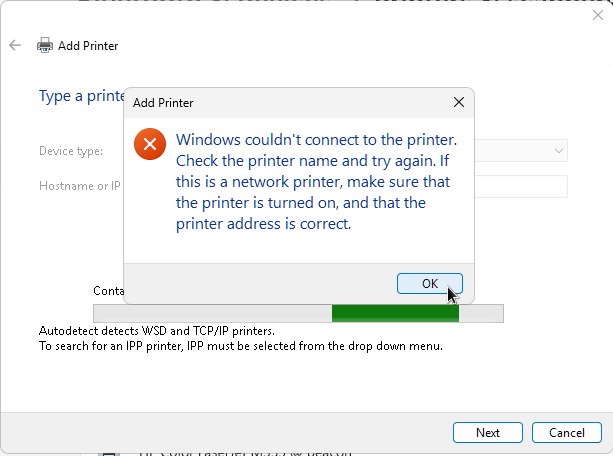613x456 pixels.
Task: Click the Hostname or IP label
Action: (x=79, y=186)
